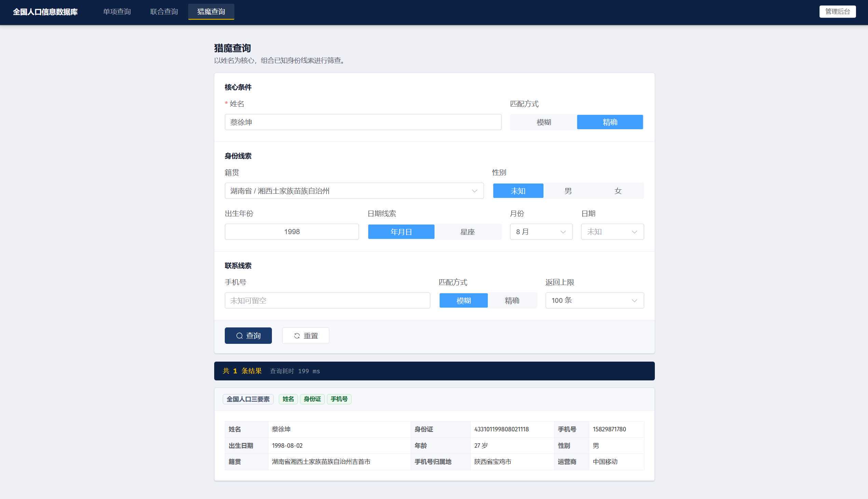Click the magnifier icon on 查询 button
The height and width of the screenshot is (499, 868).
tap(239, 336)
